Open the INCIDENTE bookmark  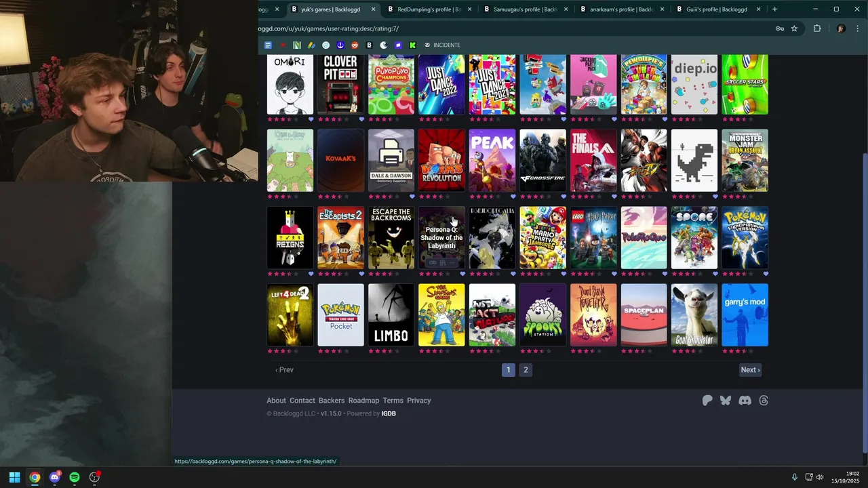tap(441, 45)
